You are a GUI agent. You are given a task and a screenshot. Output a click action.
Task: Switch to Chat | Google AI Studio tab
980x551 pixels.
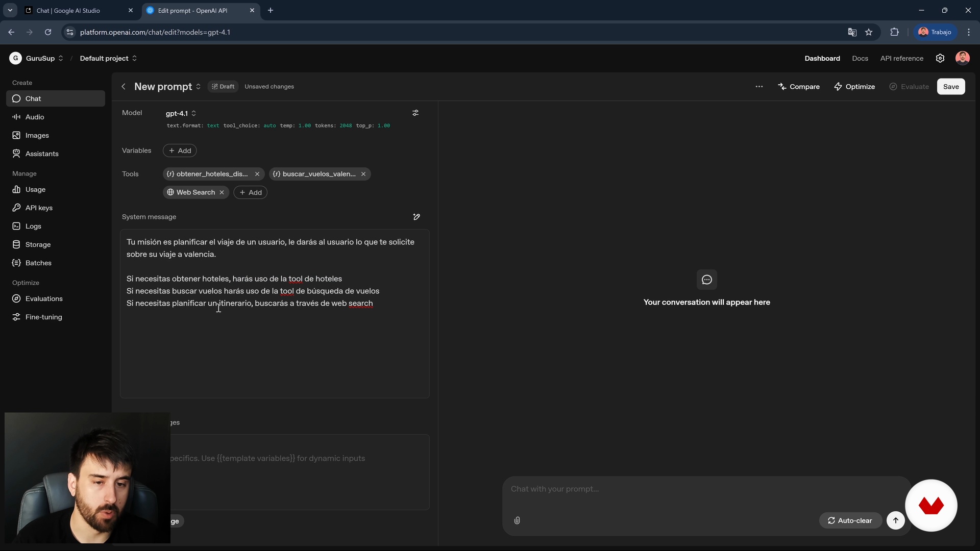click(68, 10)
